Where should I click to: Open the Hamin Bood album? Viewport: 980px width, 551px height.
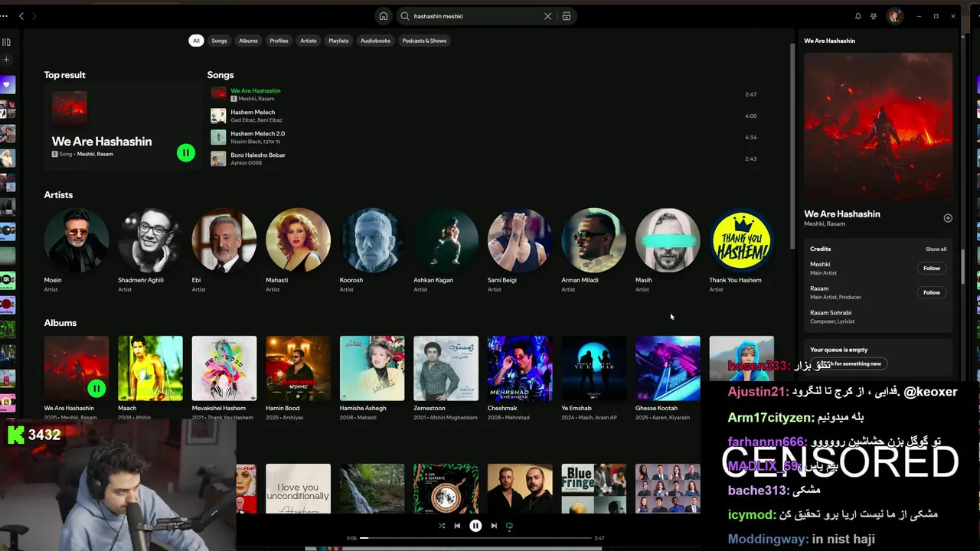coord(298,368)
